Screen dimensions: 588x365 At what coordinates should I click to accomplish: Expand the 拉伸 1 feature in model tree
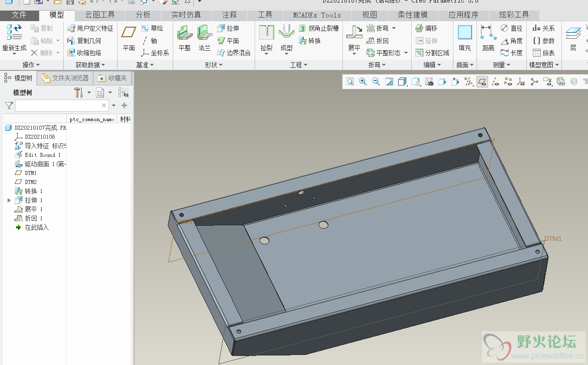[x=9, y=200]
